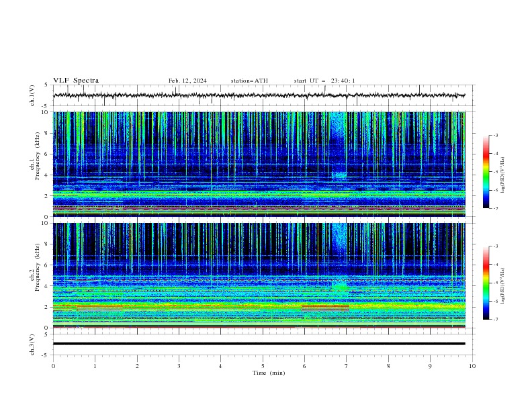Click the "-4" tick on ch.2 color bar

[495, 265]
